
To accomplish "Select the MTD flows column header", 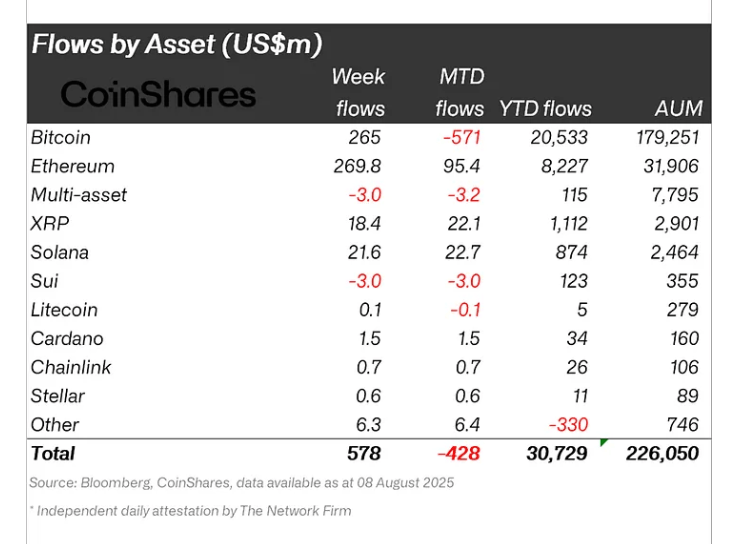I will (x=461, y=92).
